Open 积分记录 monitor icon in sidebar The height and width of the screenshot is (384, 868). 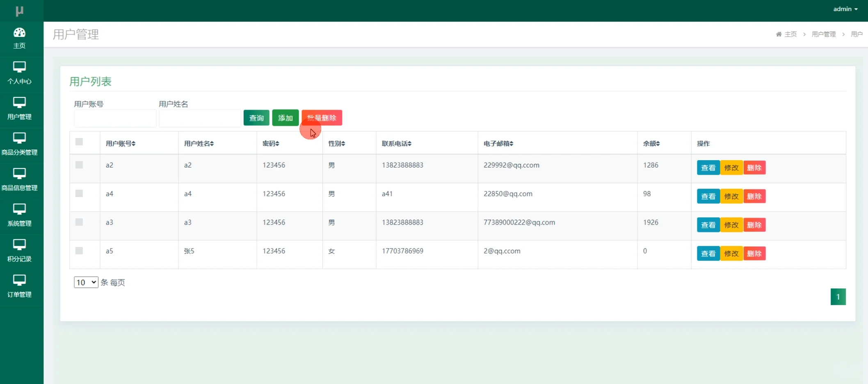pyautogui.click(x=19, y=245)
